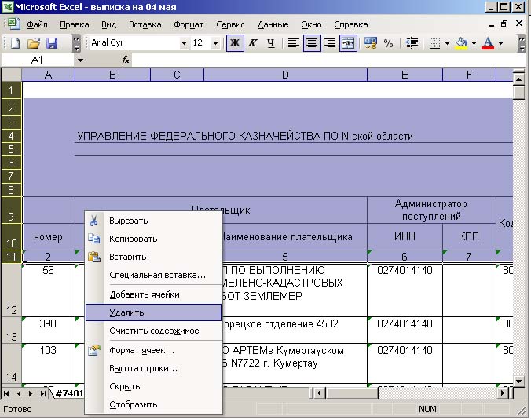Click the Save diskette icon

pos(52,43)
